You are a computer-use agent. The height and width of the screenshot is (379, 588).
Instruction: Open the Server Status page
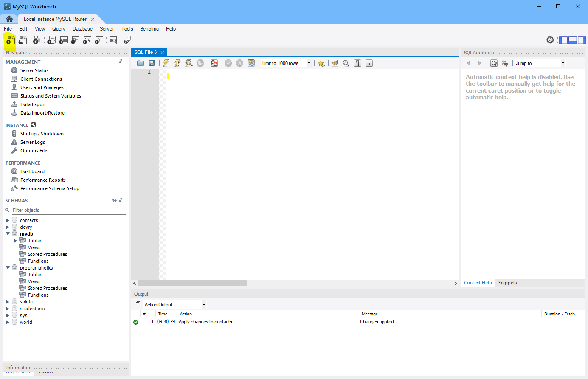tap(34, 70)
